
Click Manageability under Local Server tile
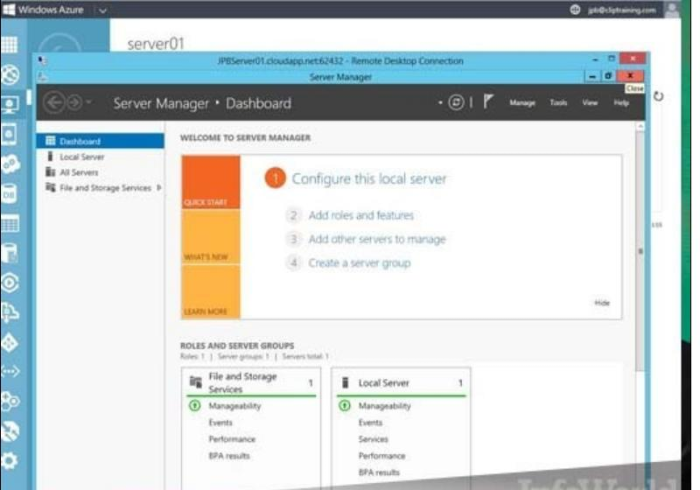point(384,406)
